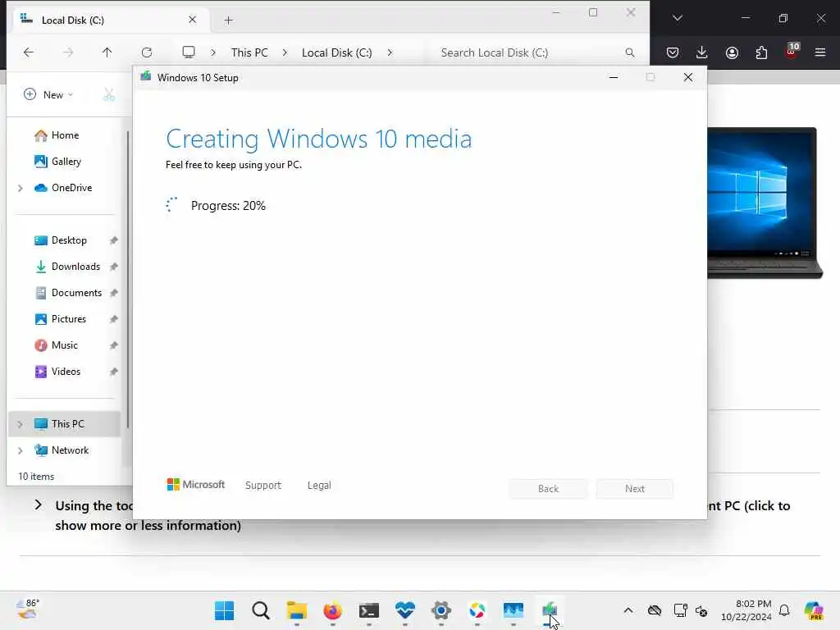The height and width of the screenshot is (630, 840).
Task: Open the heart-monitor app on the taskbar
Action: click(405, 610)
